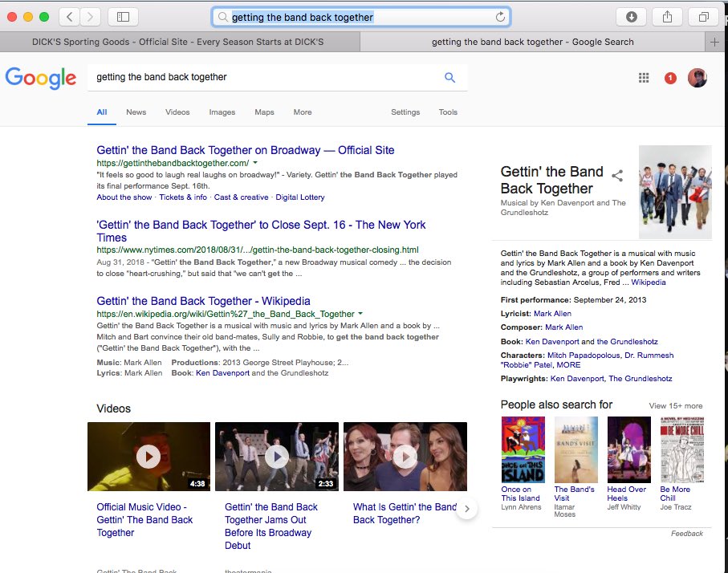This screenshot has width=728, height=573.
Task: Click the Feedback link
Action: (x=687, y=534)
